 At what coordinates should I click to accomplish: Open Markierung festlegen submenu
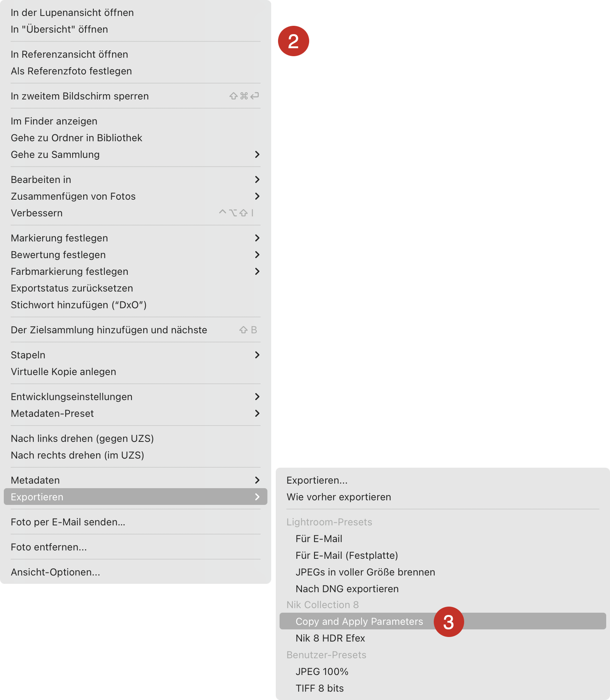(x=135, y=238)
